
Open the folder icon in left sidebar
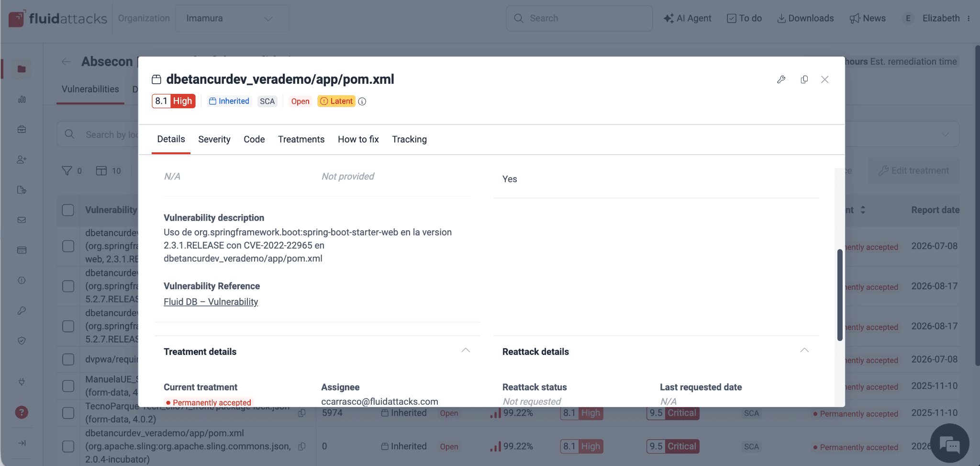coord(22,69)
